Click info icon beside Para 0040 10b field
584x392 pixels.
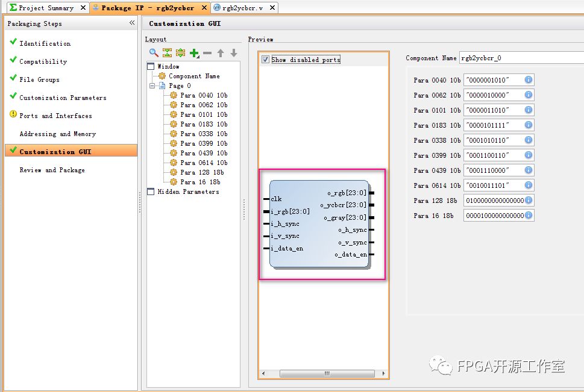pos(529,80)
